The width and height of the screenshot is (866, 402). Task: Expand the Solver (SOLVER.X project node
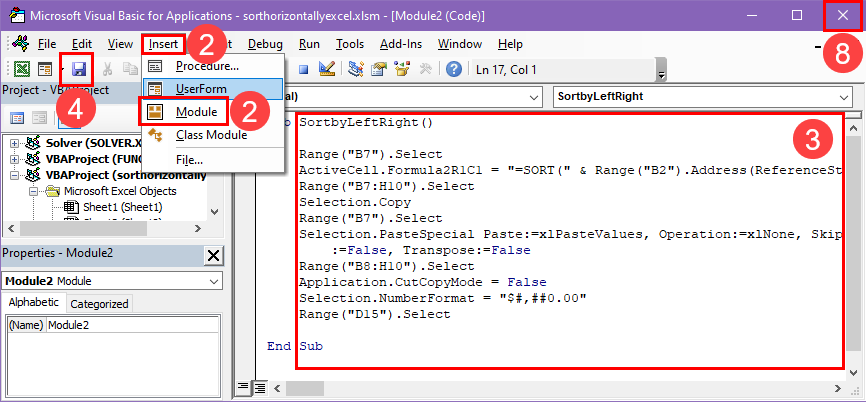click(14, 144)
